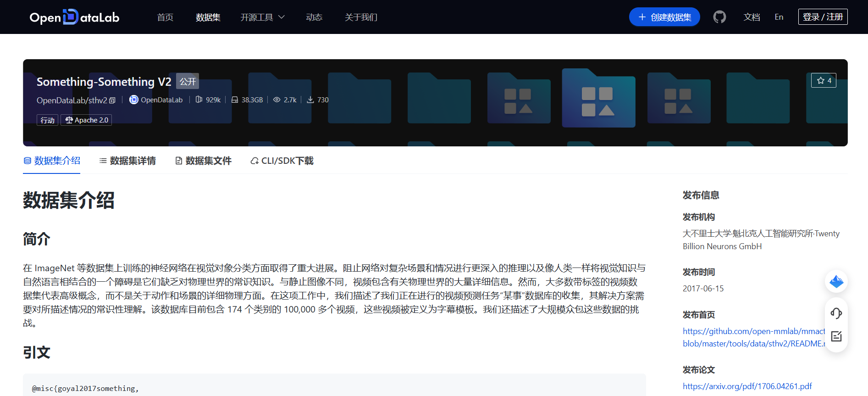The image size is (868, 396).
Task: Click the OpenDataLab publisher avatar
Action: pyautogui.click(x=133, y=100)
